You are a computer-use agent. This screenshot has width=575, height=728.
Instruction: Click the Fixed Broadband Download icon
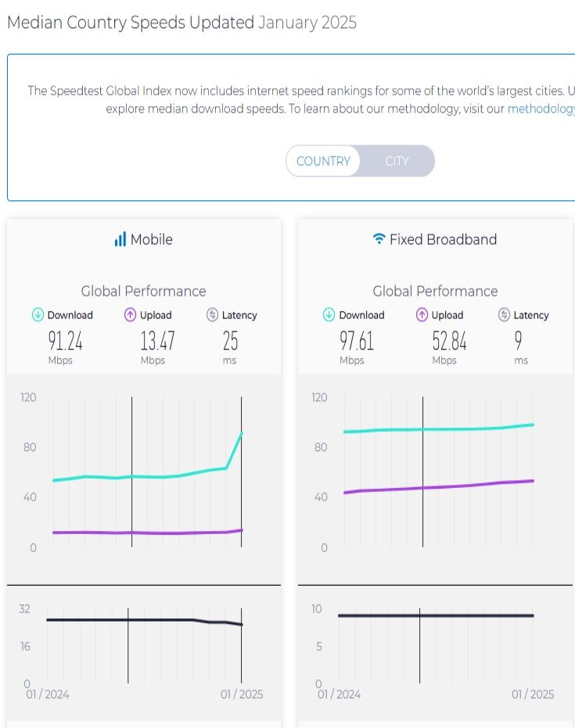(329, 314)
